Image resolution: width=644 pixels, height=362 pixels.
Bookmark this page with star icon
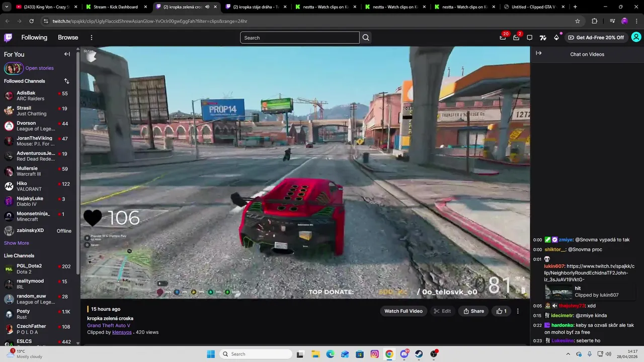pyautogui.click(x=578, y=21)
